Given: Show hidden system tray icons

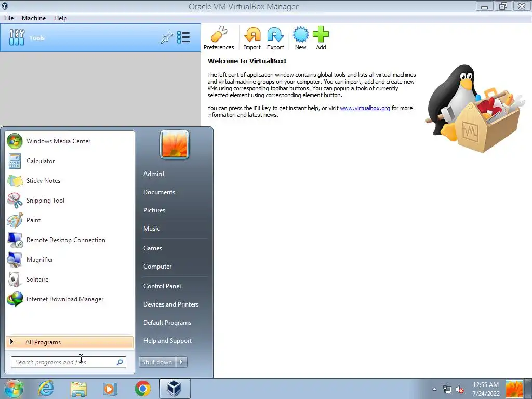Looking at the screenshot, I should (435, 390).
